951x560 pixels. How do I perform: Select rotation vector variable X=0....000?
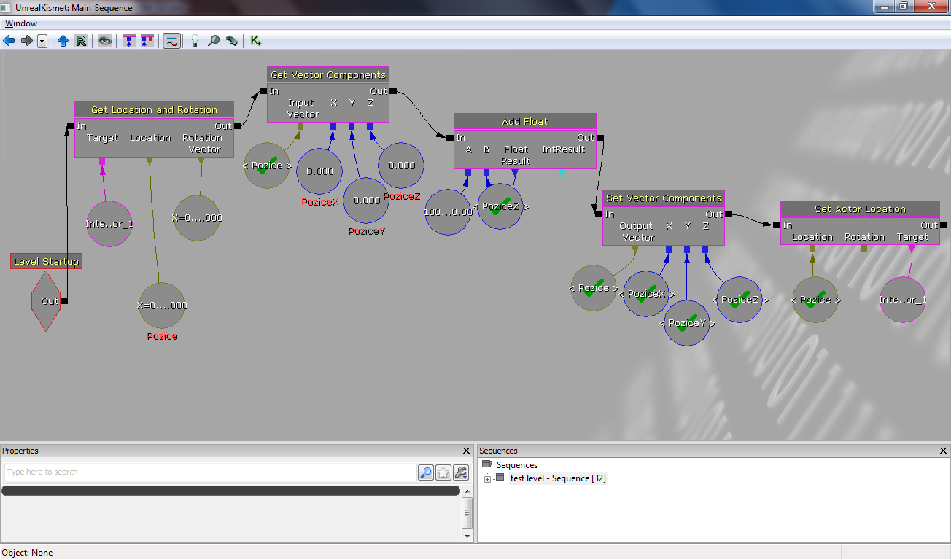click(197, 218)
